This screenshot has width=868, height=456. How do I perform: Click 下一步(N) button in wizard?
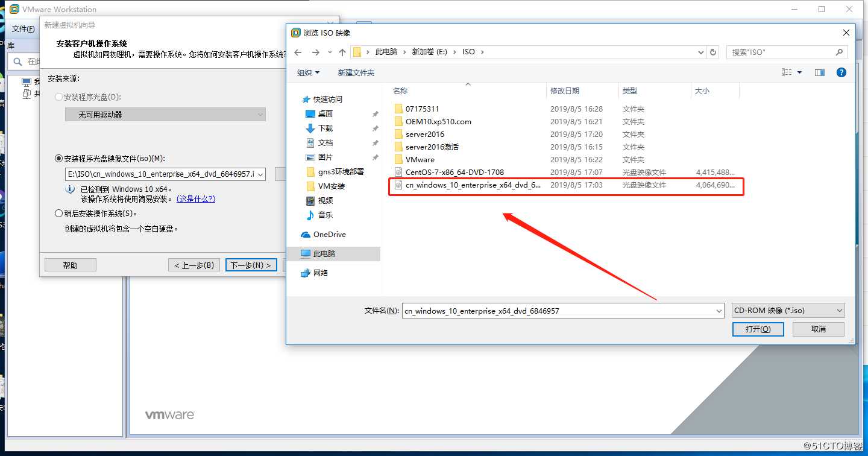click(251, 265)
